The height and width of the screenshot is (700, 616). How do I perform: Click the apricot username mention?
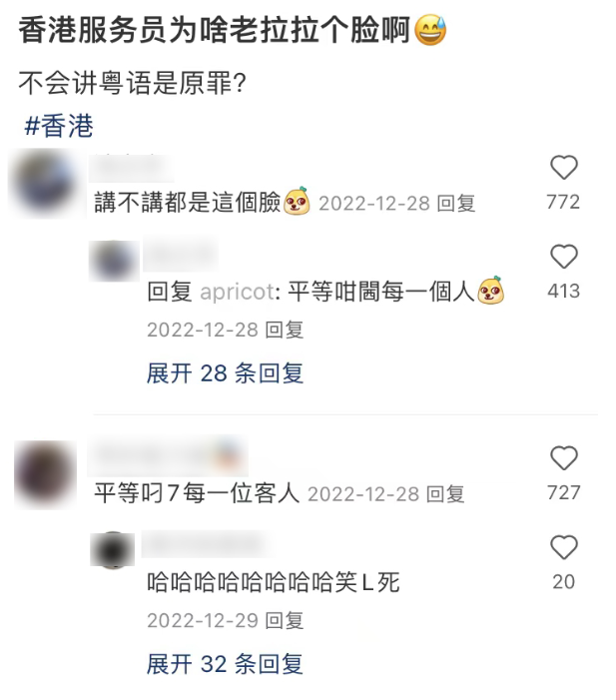[238, 293]
